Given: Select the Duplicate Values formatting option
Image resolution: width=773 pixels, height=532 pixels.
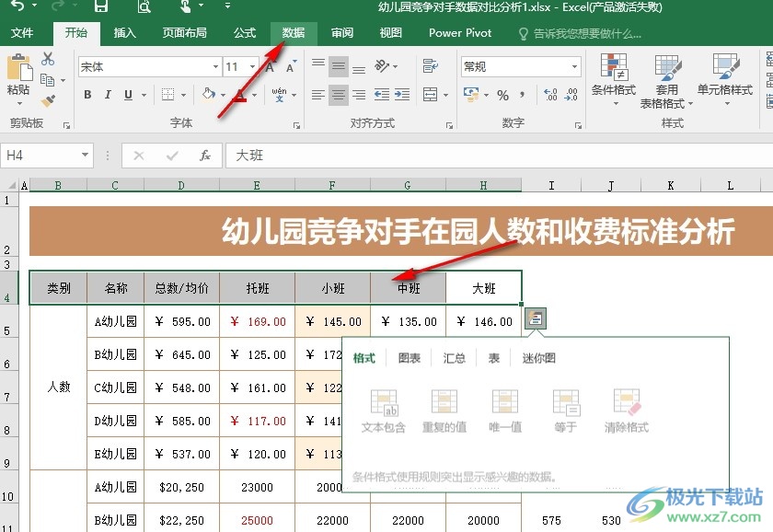Looking at the screenshot, I should 444,411.
